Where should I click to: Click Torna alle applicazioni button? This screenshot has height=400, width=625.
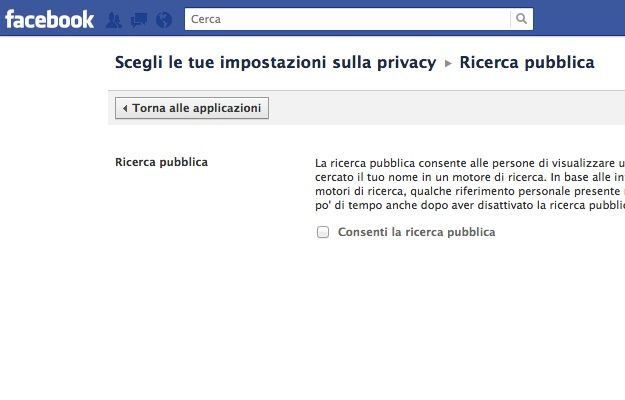point(192,108)
